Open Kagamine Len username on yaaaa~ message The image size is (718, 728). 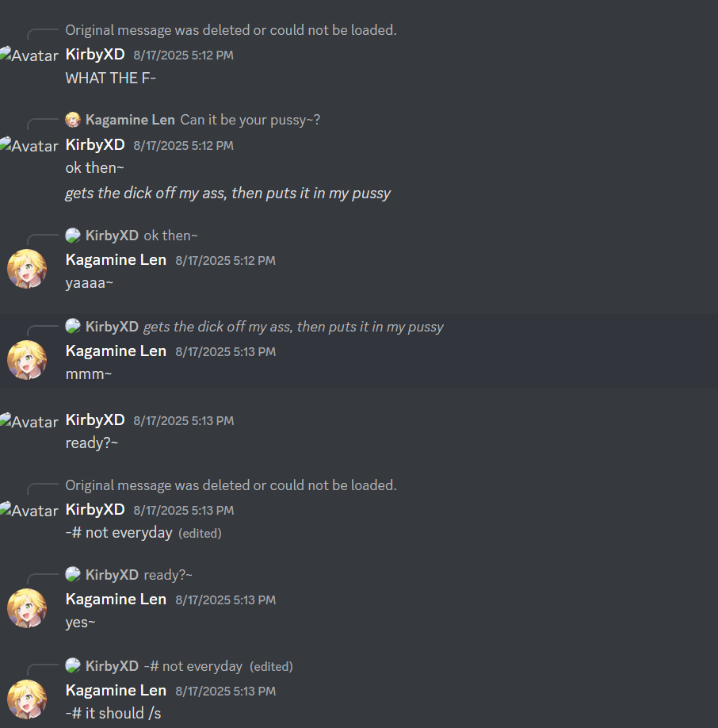coord(116,259)
